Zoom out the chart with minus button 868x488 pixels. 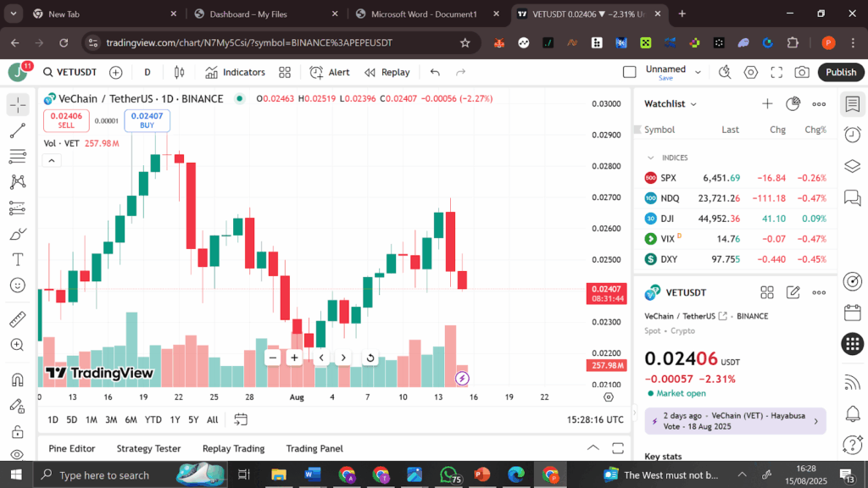point(272,358)
